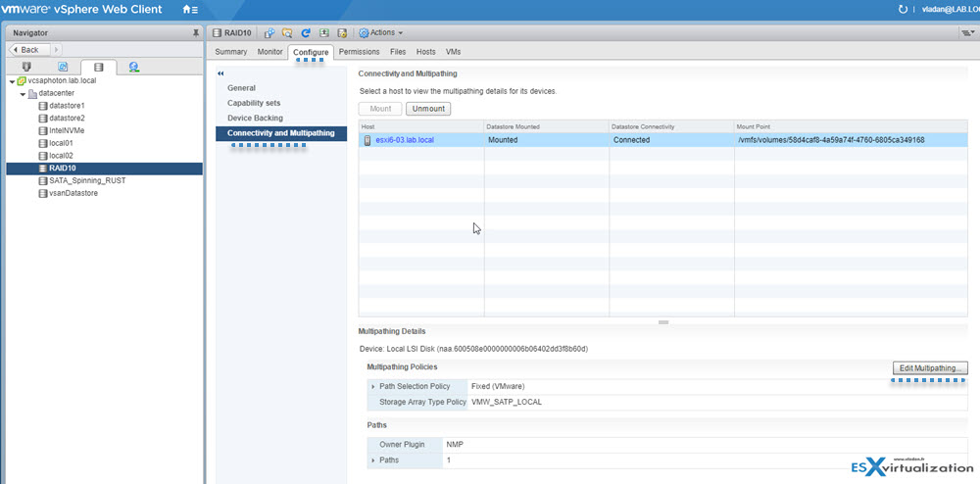The image size is (980, 484).
Task: Click the datastore1 icon in tree
Action: pyautogui.click(x=42, y=106)
